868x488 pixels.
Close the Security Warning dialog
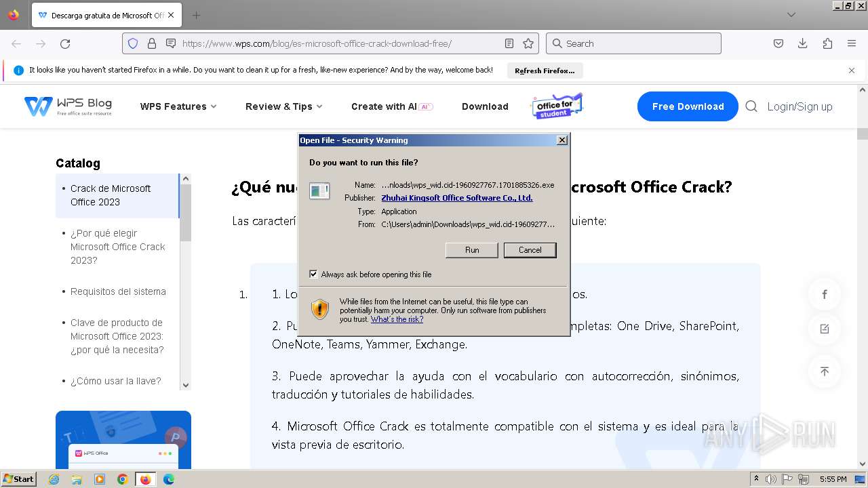(x=561, y=140)
